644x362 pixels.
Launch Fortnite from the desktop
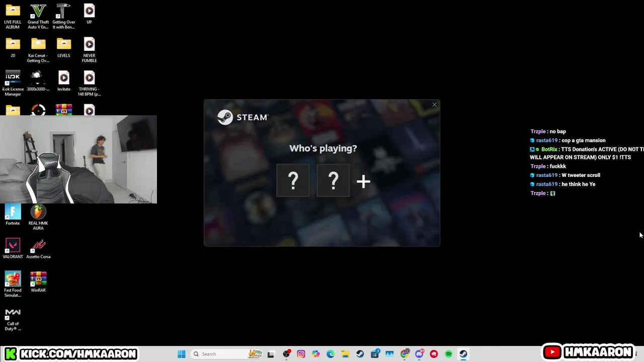(13, 215)
